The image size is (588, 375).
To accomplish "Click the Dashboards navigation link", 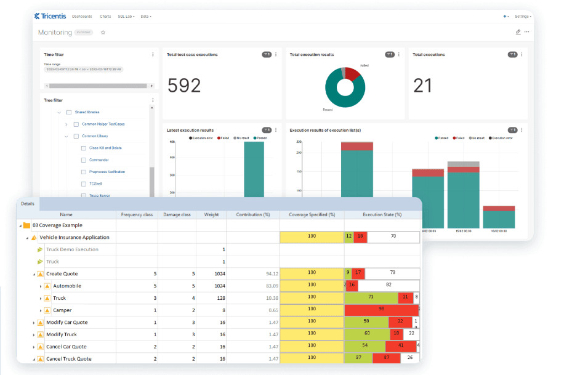I will click(81, 16).
